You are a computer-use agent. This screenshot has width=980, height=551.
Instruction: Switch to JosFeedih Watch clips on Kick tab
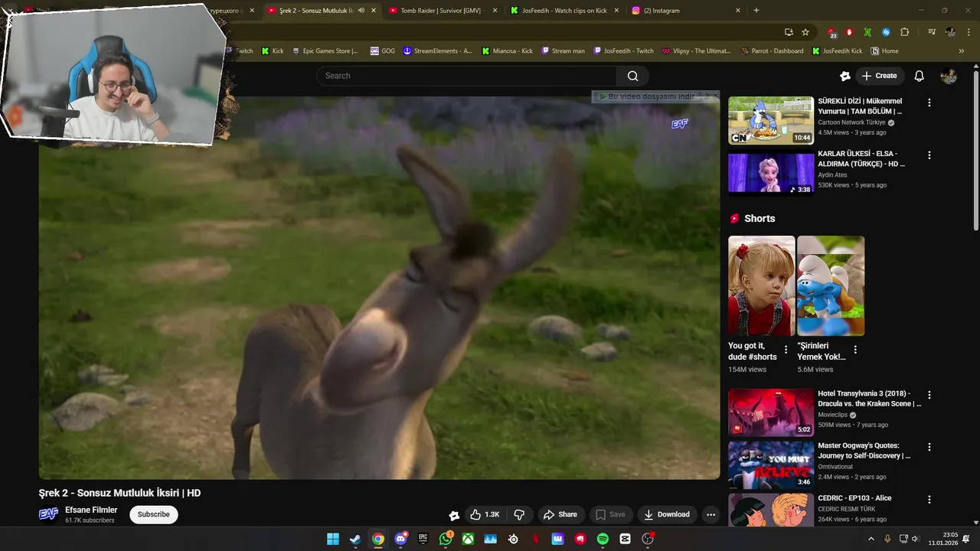tap(565, 11)
